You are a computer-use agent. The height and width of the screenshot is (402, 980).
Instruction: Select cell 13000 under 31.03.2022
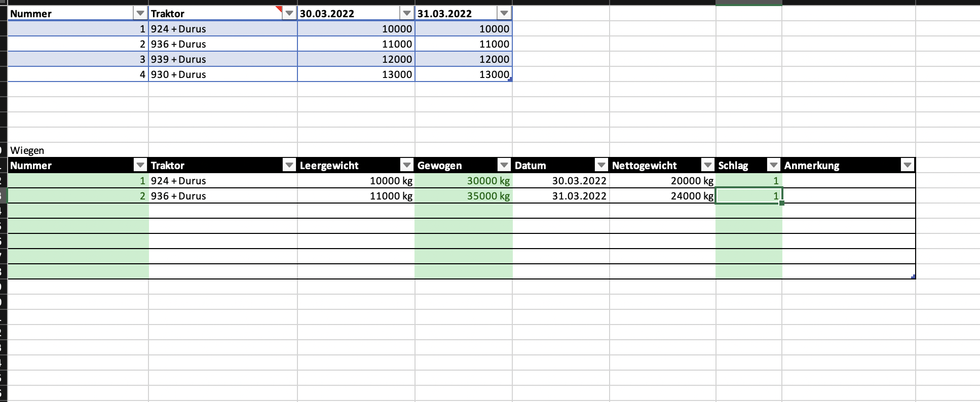coord(464,74)
